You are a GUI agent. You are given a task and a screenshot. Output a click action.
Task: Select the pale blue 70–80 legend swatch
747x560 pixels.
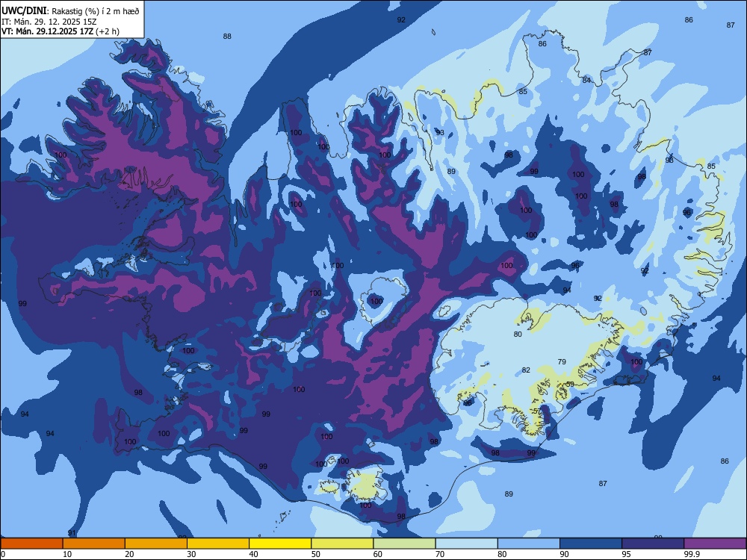466,544
